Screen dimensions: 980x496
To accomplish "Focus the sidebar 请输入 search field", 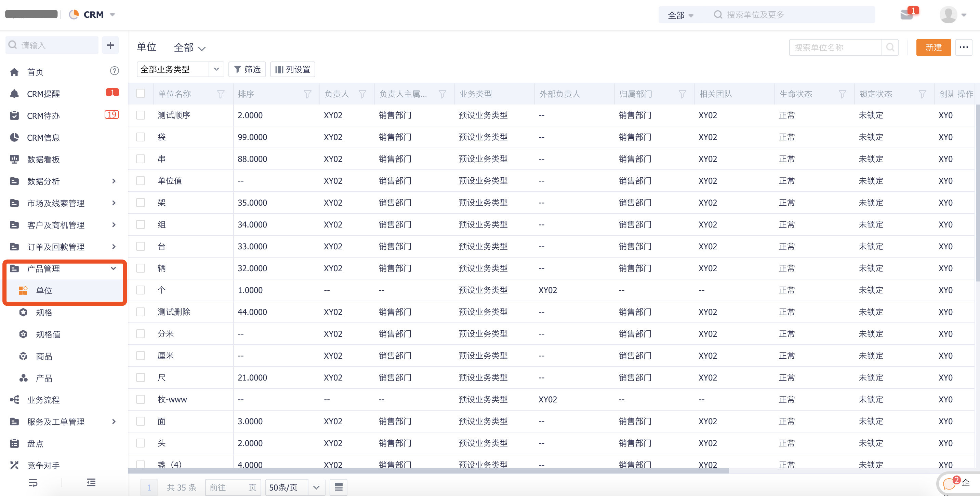I will [52, 45].
